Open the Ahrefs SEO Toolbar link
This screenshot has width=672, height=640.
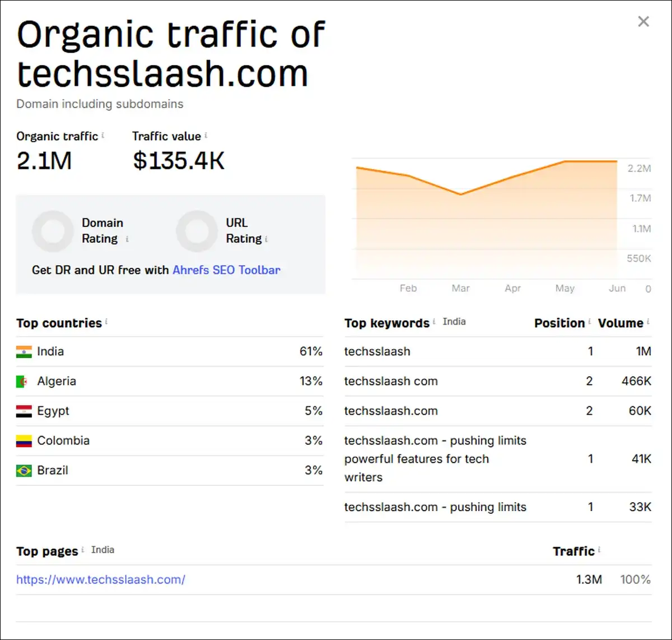226,270
